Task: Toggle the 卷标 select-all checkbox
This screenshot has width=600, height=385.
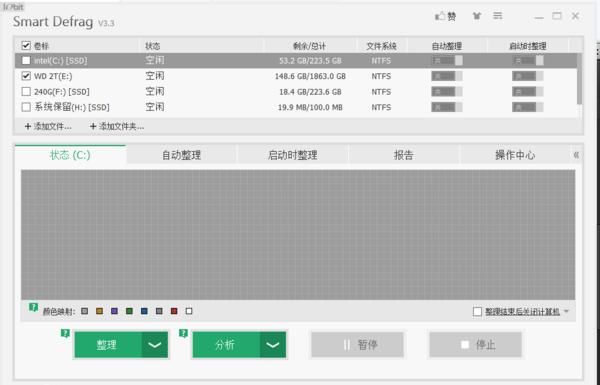Action: [26, 46]
